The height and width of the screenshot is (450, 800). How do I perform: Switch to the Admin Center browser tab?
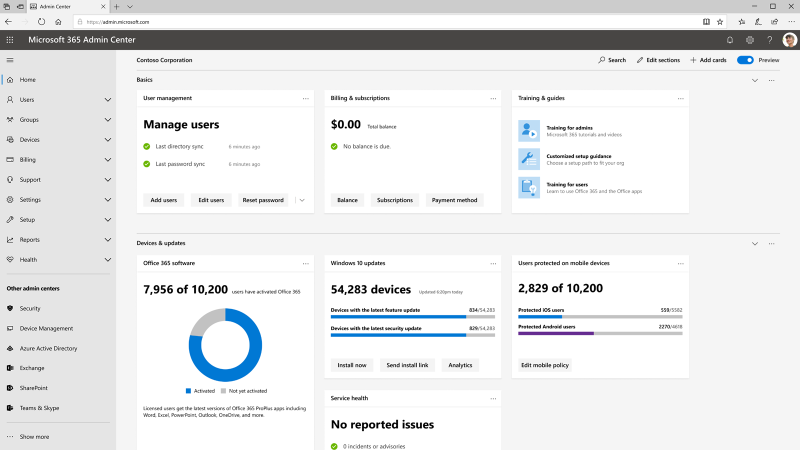coord(68,7)
